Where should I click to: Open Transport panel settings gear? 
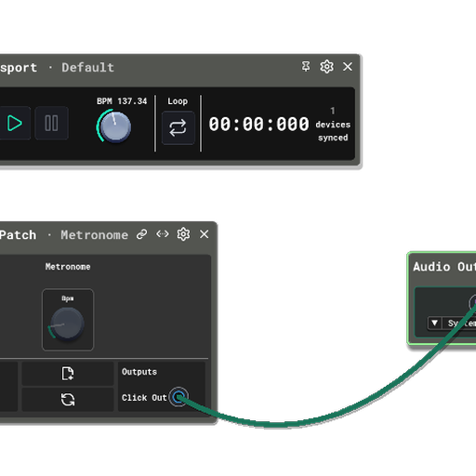326,66
